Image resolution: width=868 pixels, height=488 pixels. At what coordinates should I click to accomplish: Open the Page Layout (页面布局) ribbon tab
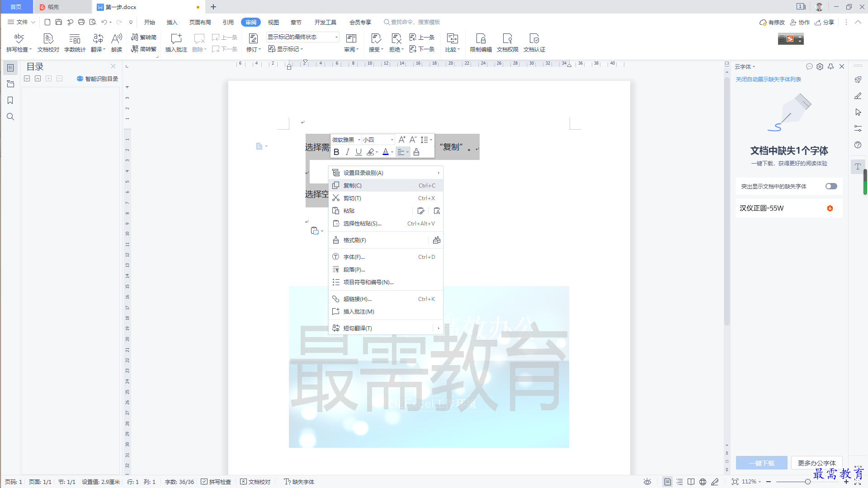[x=200, y=22]
